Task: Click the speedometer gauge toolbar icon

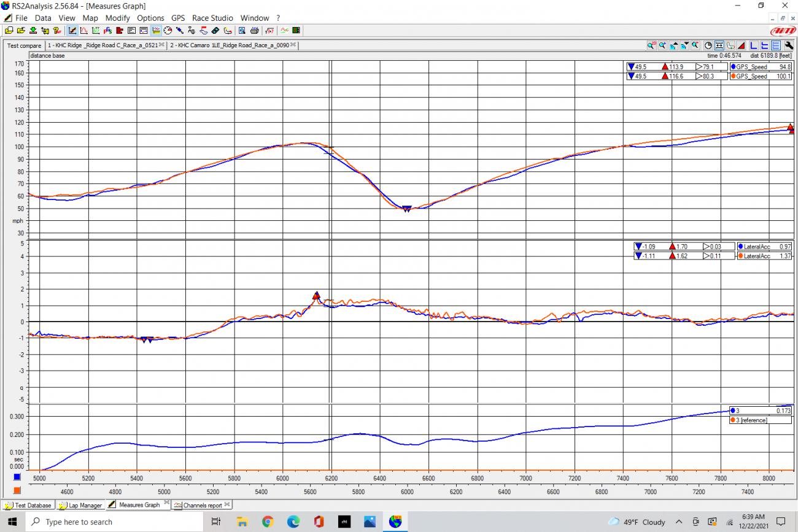Action: coord(168,30)
